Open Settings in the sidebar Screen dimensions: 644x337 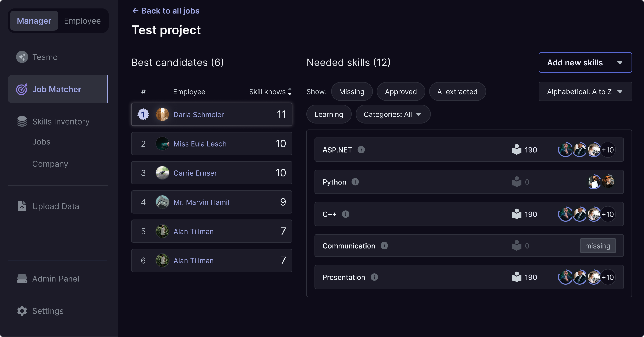(58, 311)
